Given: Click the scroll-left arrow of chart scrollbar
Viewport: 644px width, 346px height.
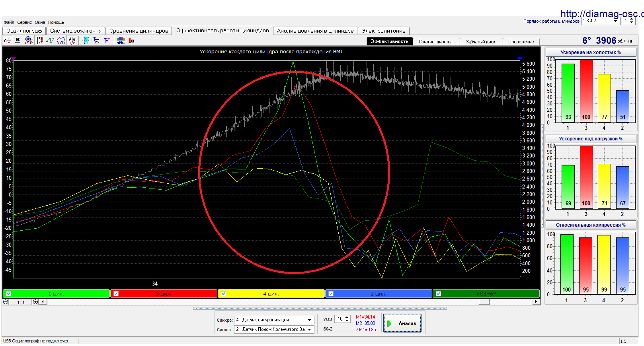Looking at the screenshot, I should [43, 302].
